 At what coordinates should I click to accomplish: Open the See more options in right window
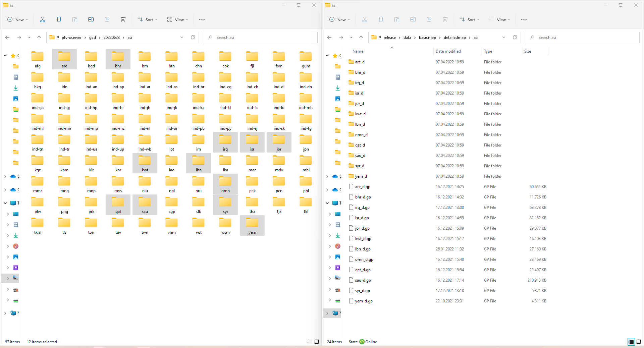[524, 20]
